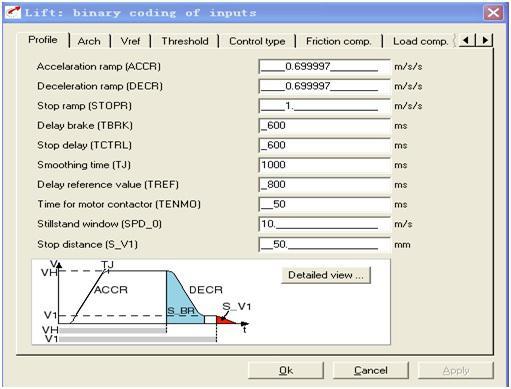The height and width of the screenshot is (389, 511).
Task: Go to the Control type tab
Action: click(x=257, y=41)
